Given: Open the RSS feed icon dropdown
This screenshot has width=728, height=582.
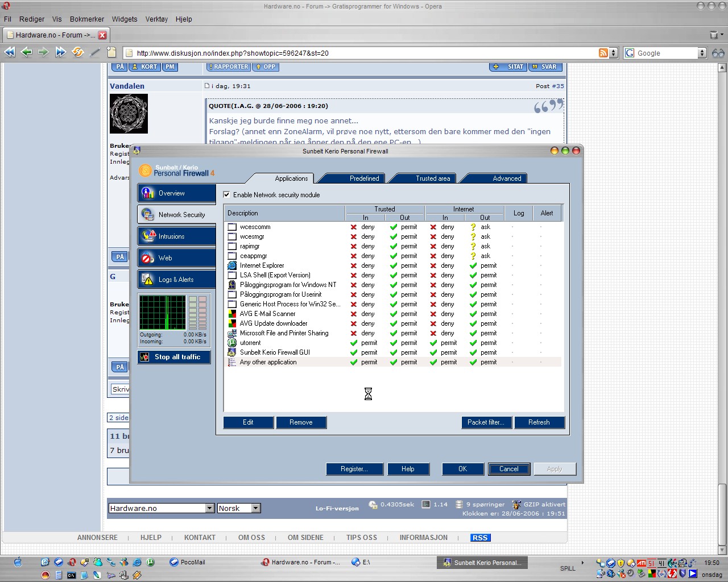Looking at the screenshot, I should coord(613,53).
